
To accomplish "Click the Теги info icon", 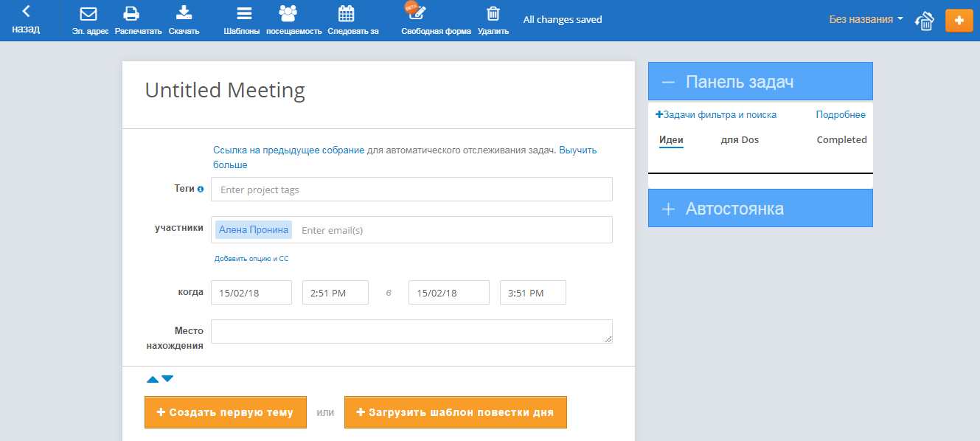I will 201,189.
